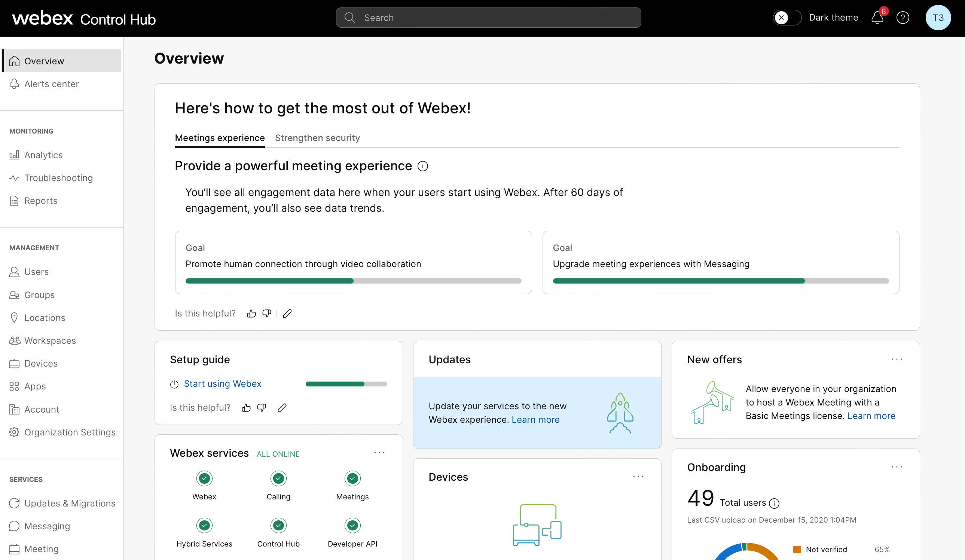965x560 pixels.
Task: Open the New offers more options menu
Action: 897,359
